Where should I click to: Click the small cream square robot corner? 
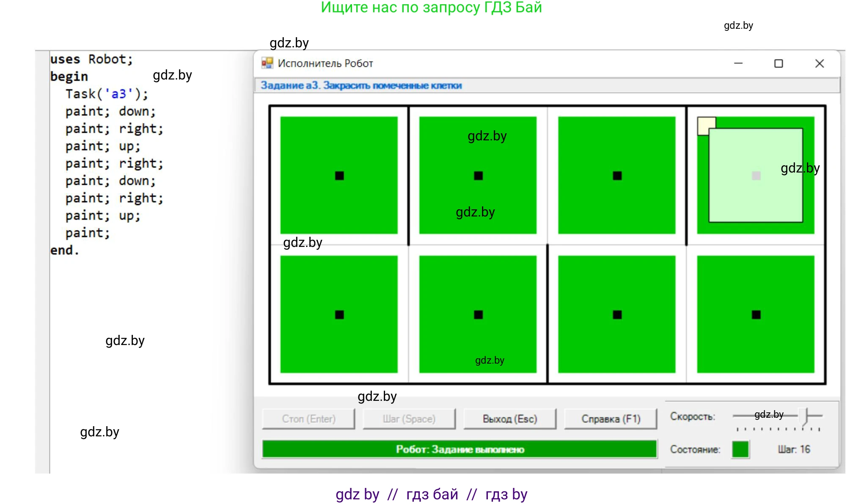pos(703,123)
